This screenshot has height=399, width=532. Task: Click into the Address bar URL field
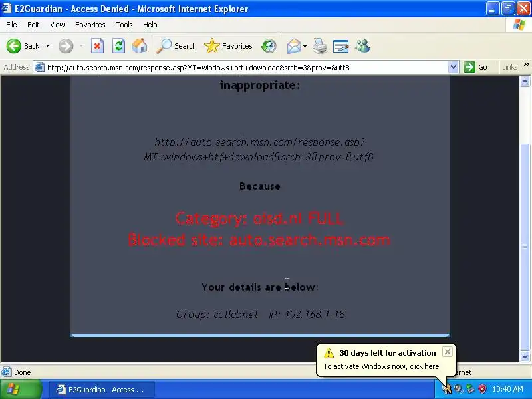pos(246,68)
